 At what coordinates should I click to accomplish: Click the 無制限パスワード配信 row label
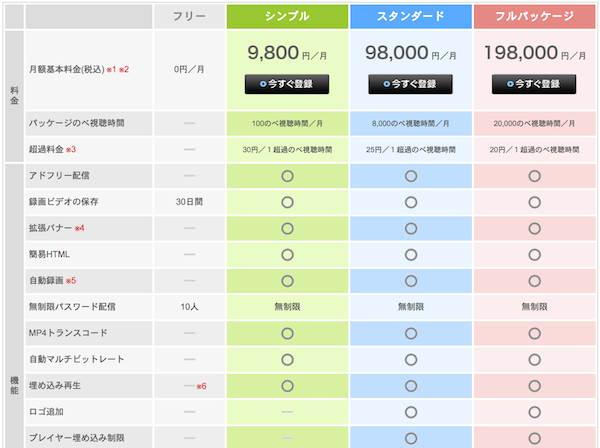(78, 306)
